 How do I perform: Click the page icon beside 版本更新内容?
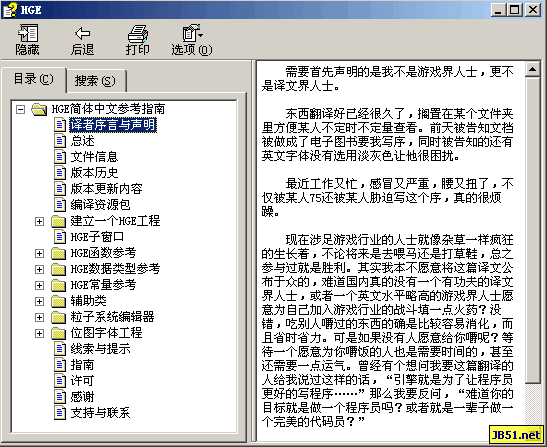pos(60,189)
